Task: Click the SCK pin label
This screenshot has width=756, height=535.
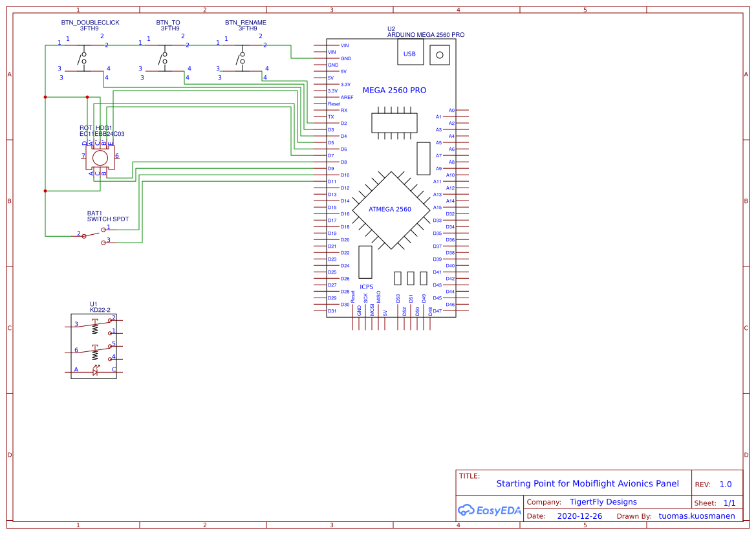Action: [366, 298]
